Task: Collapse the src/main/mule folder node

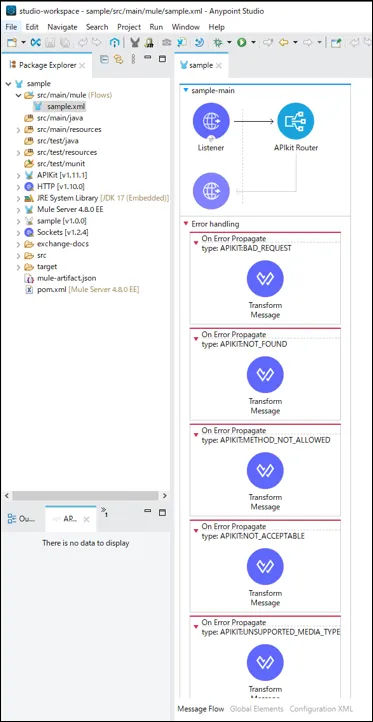Action: [18, 95]
